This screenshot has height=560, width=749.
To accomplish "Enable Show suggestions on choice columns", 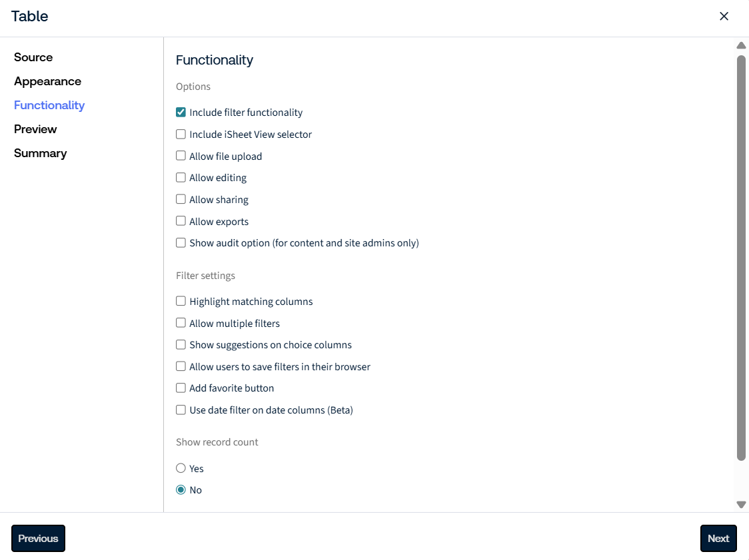I will pos(181,345).
